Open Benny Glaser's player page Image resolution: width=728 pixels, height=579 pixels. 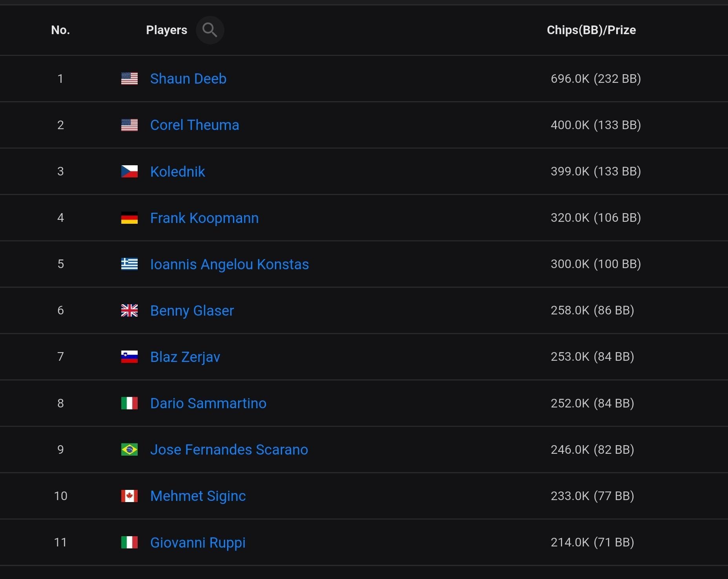click(x=192, y=311)
